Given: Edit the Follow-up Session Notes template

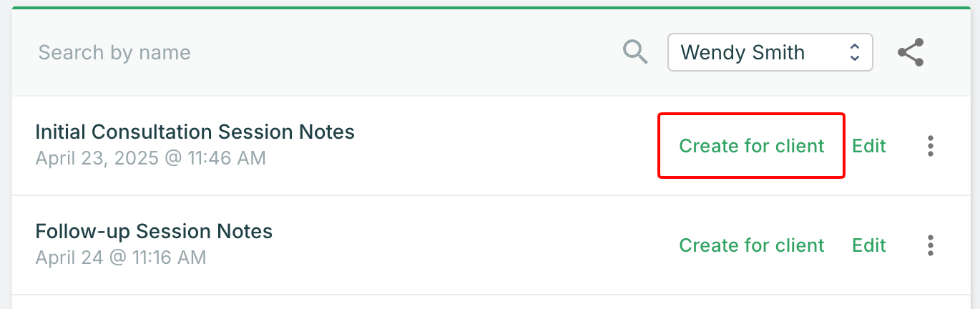Looking at the screenshot, I should click(868, 245).
